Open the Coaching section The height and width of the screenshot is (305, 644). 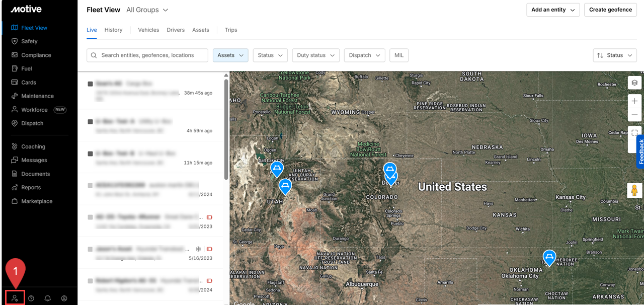(x=33, y=146)
